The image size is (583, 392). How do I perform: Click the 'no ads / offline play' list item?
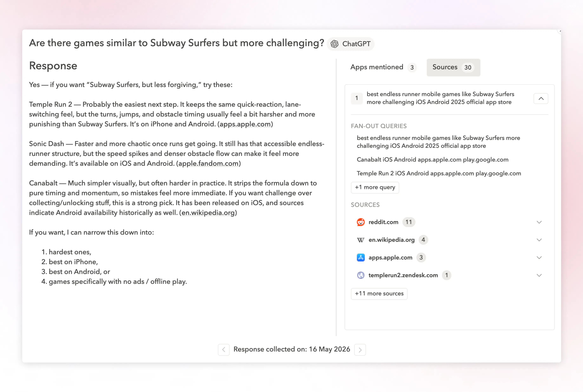pos(118,281)
